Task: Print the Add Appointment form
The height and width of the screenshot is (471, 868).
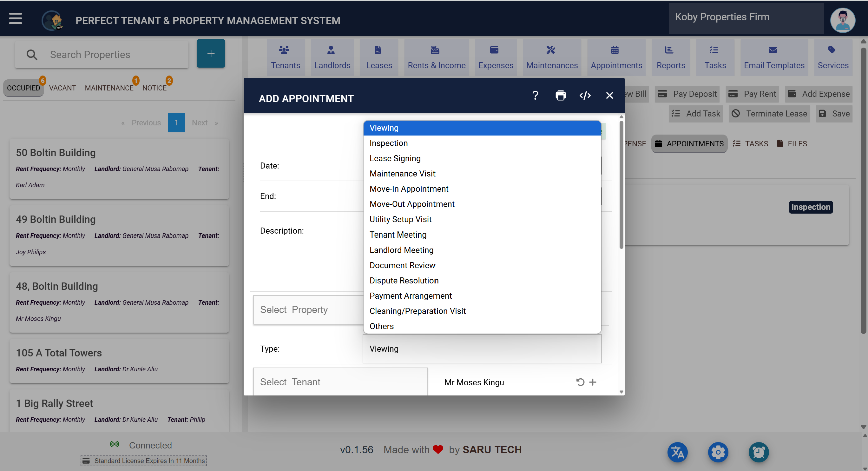Action: [561, 96]
